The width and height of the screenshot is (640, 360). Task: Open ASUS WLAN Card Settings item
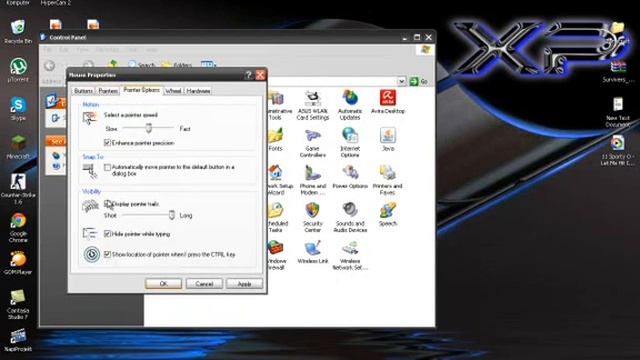point(313,105)
